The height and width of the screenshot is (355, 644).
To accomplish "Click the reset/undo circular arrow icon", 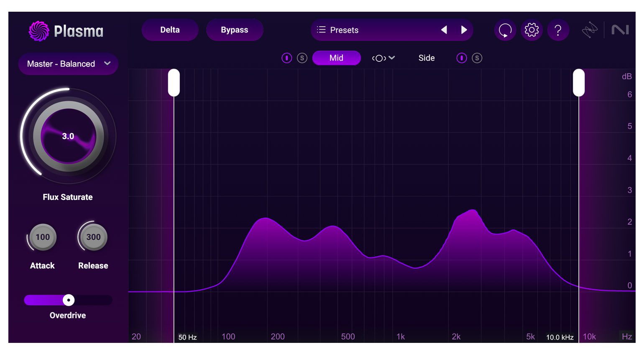I will click(505, 30).
